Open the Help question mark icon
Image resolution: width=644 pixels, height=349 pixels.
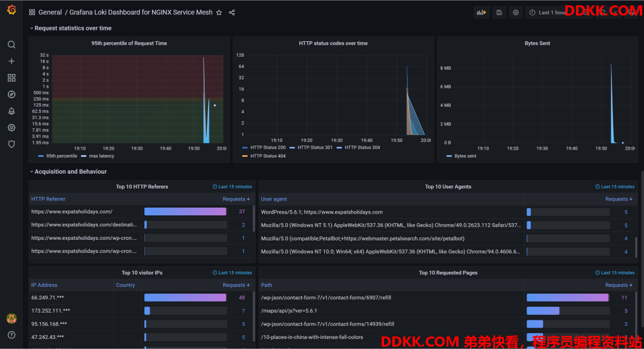pyautogui.click(x=11, y=335)
